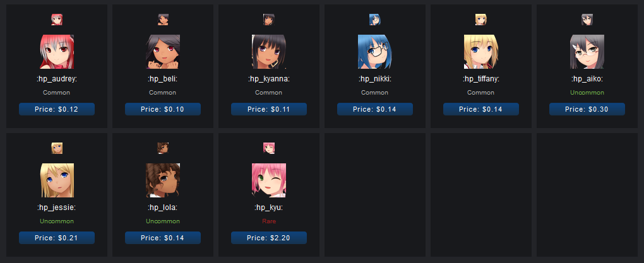Open the large hp_nikki emoticon image
644x263 pixels.
[x=375, y=52]
